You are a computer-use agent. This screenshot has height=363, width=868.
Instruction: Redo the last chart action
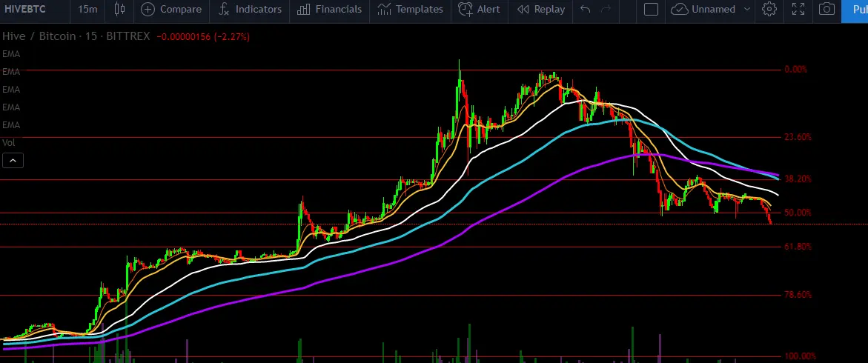coord(606,9)
